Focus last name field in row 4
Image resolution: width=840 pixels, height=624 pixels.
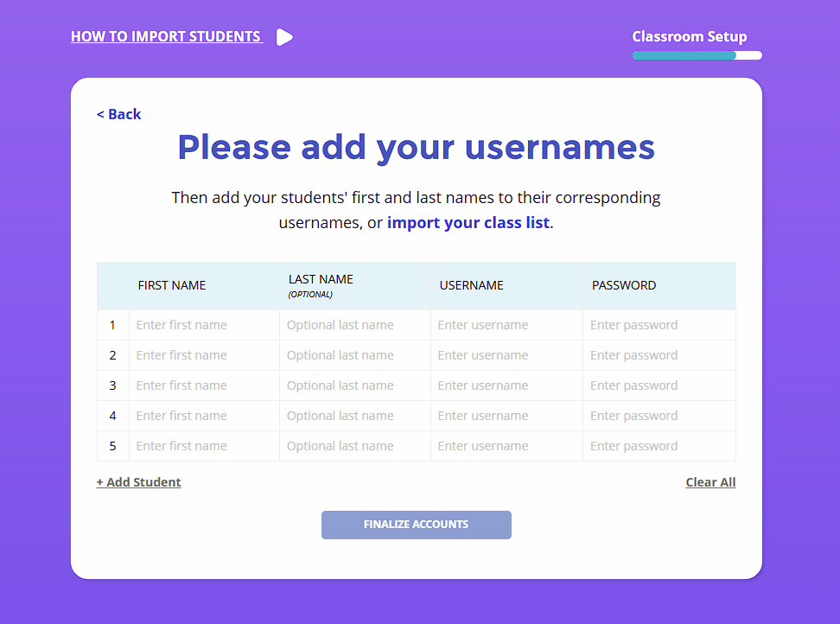[355, 417]
